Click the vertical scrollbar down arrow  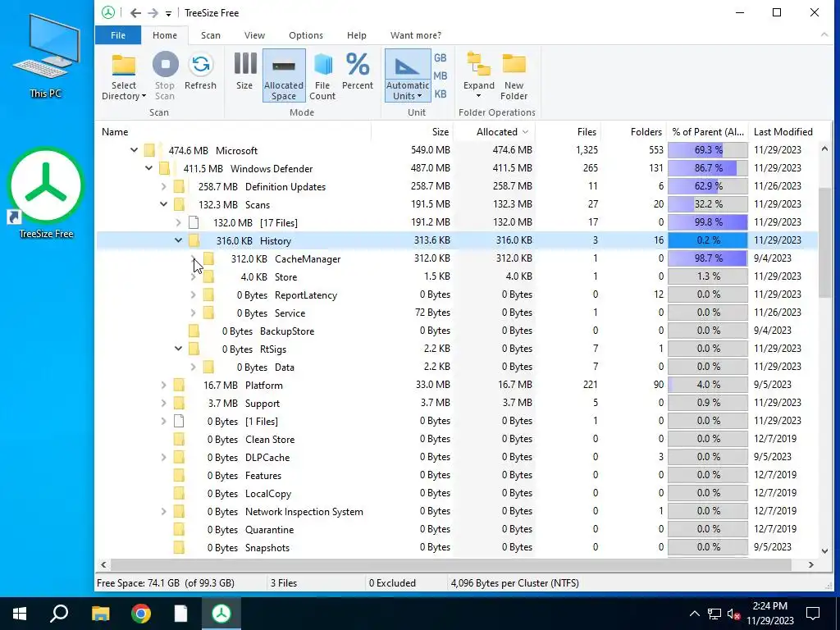point(824,550)
